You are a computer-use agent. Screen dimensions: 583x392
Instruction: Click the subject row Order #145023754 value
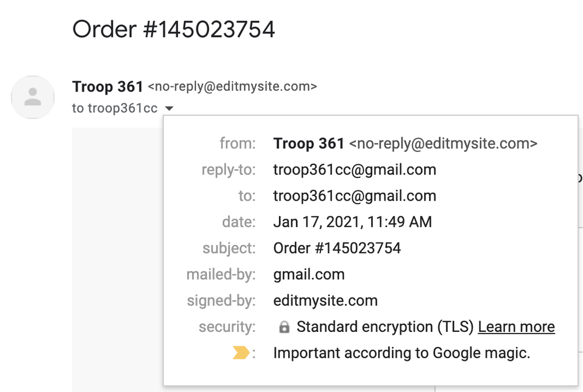337,248
